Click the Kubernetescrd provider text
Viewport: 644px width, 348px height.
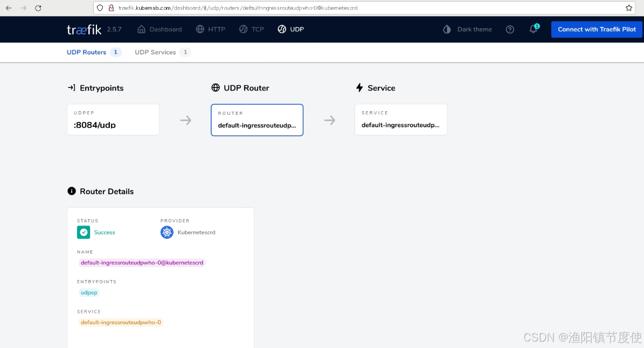click(x=196, y=233)
